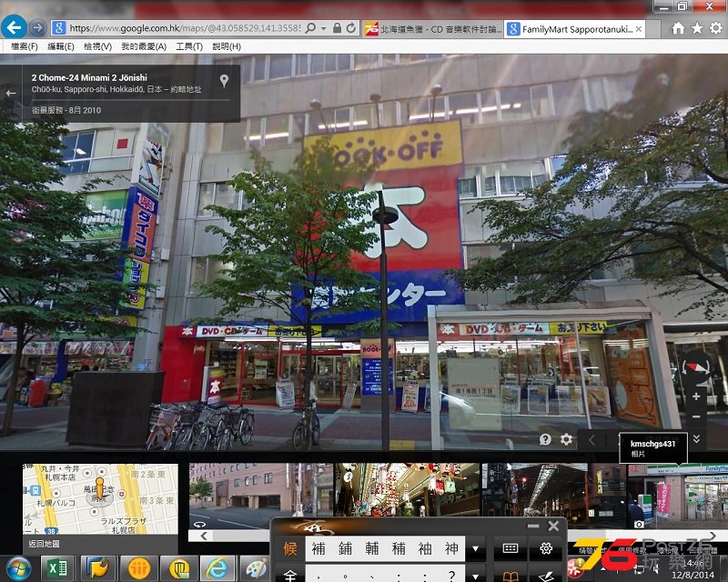
Task: Click the IME open-book dictionary icon
Action: (x=511, y=576)
